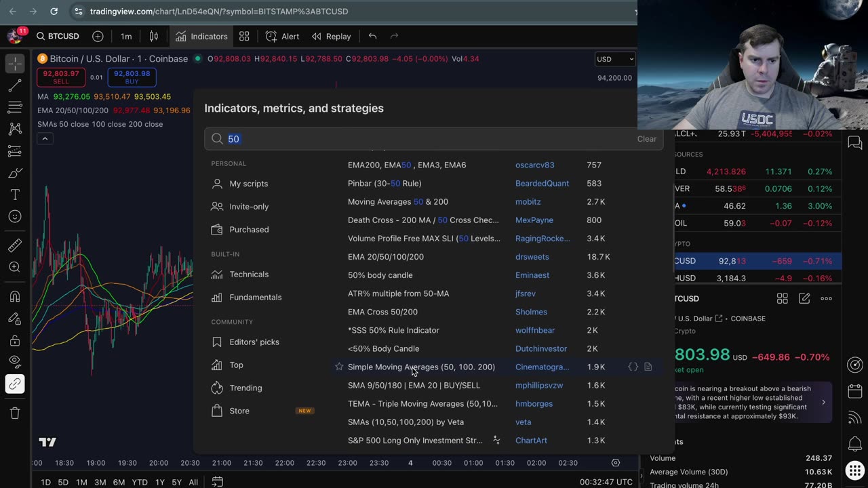Open the go to date calendar
The image size is (868, 488).
tap(217, 482)
